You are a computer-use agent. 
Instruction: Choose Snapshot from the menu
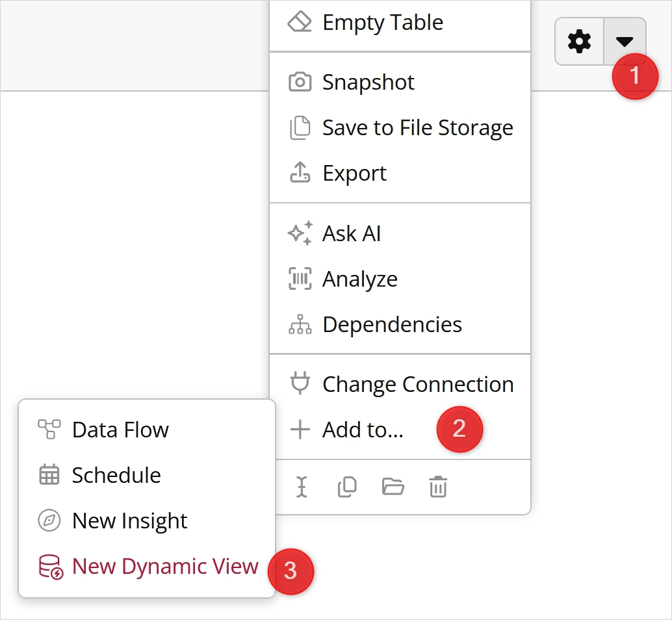(x=400, y=82)
